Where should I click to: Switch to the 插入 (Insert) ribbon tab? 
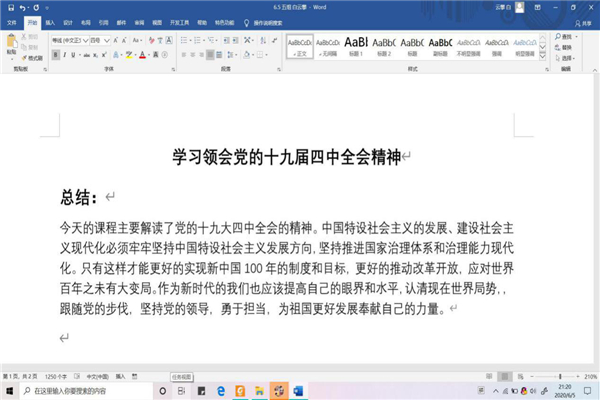52,21
